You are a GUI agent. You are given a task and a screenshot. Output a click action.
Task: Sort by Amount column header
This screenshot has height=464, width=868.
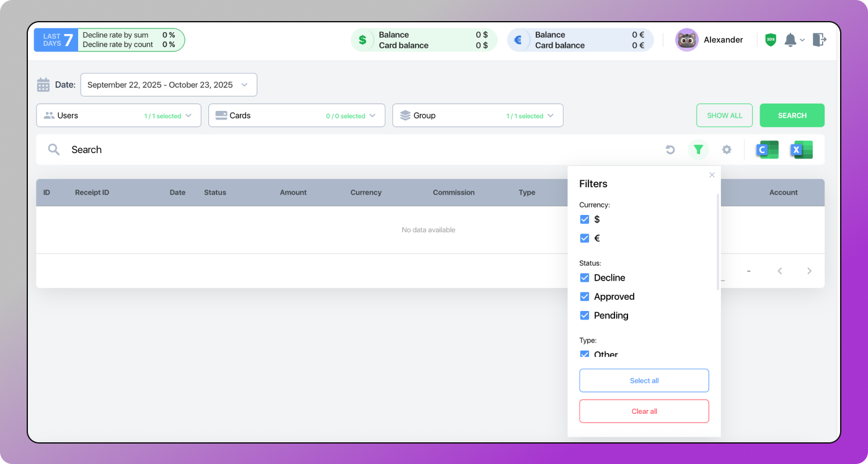coord(293,193)
